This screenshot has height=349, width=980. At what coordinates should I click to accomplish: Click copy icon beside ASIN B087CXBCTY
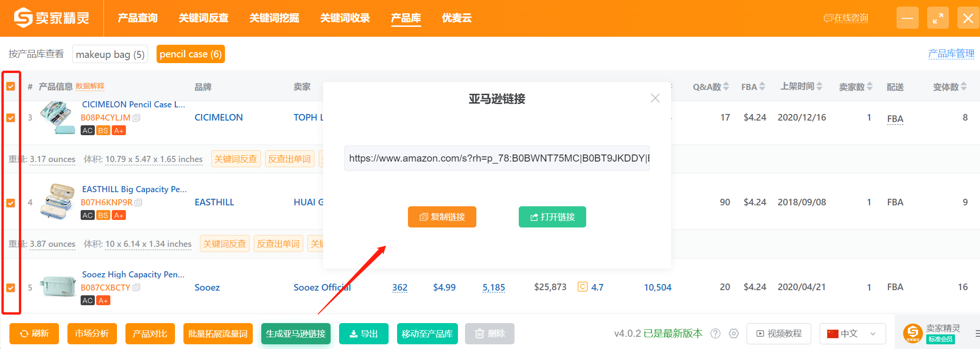pyautogui.click(x=136, y=288)
